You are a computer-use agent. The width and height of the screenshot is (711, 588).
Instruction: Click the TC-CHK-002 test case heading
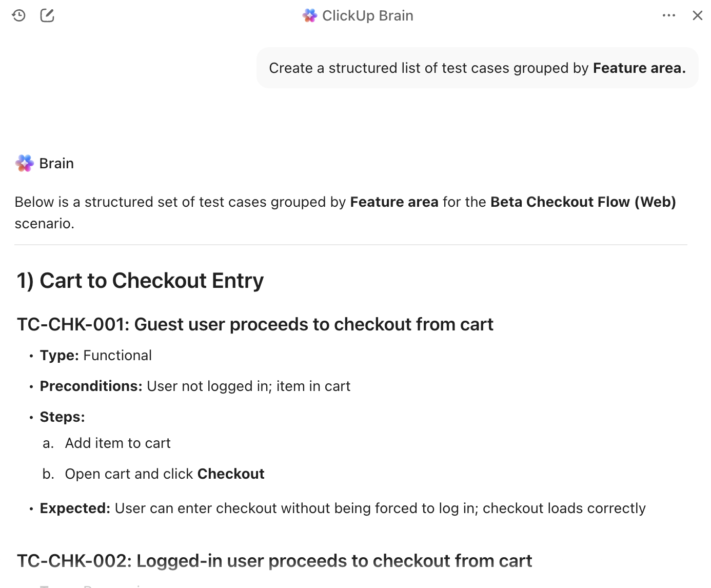(274, 561)
